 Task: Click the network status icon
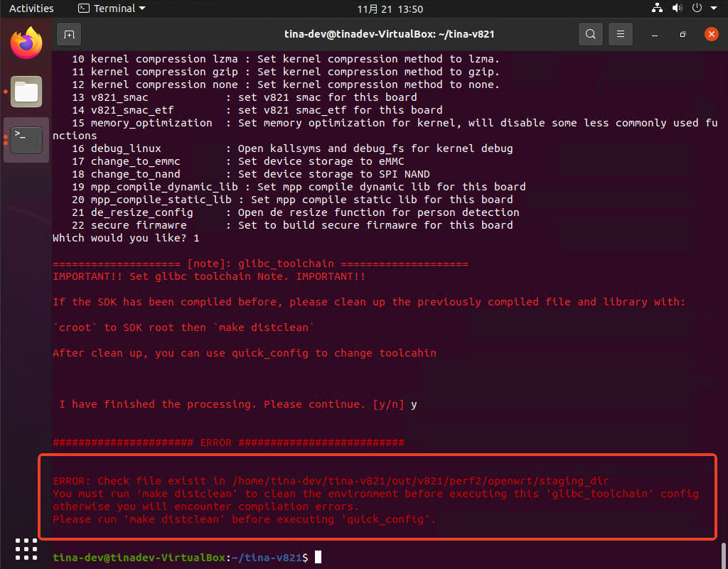point(657,9)
